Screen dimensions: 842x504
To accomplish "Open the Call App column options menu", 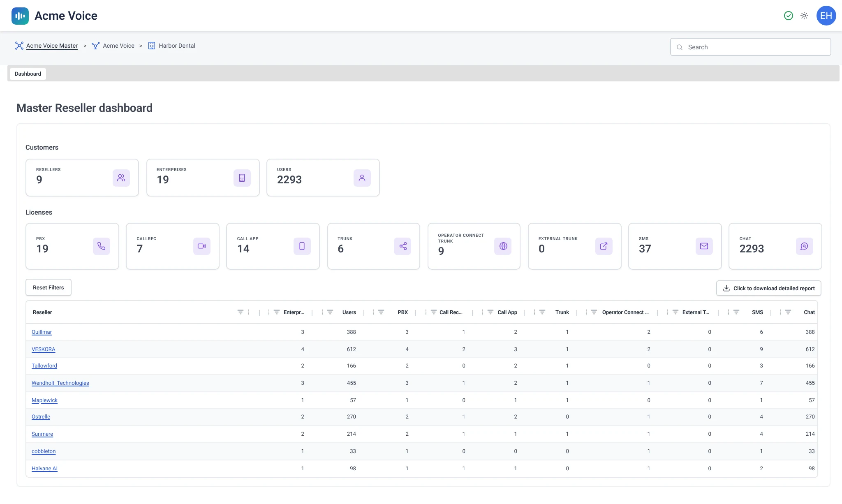I will point(483,312).
